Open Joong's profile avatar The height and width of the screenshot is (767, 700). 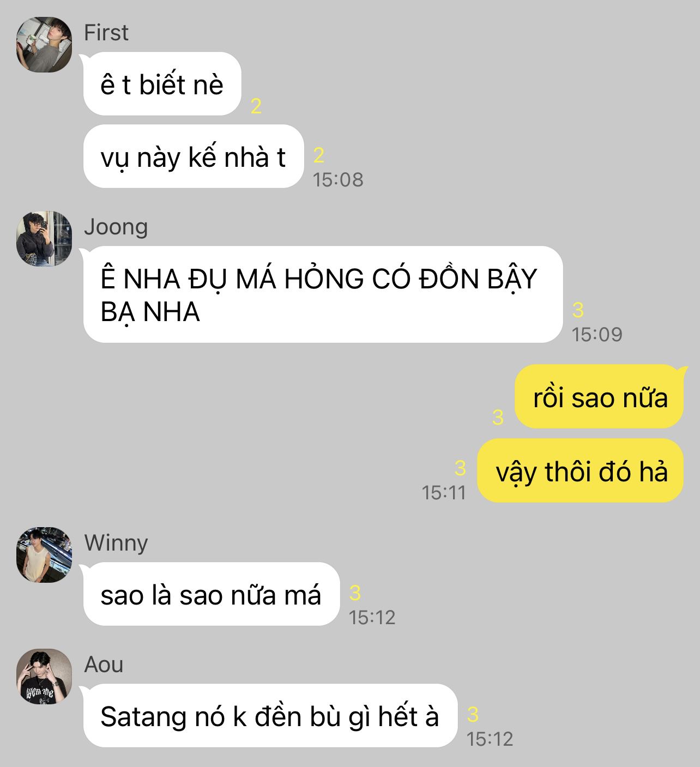[x=44, y=239]
